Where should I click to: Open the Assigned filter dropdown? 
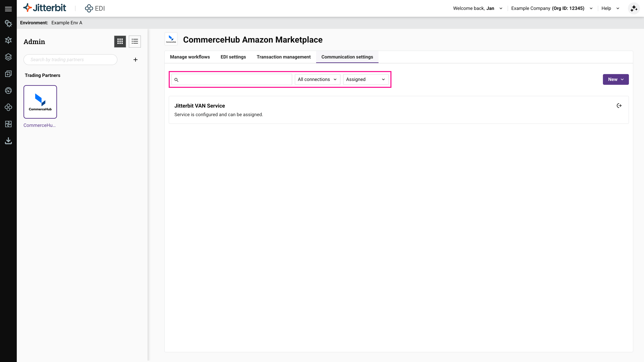click(365, 79)
